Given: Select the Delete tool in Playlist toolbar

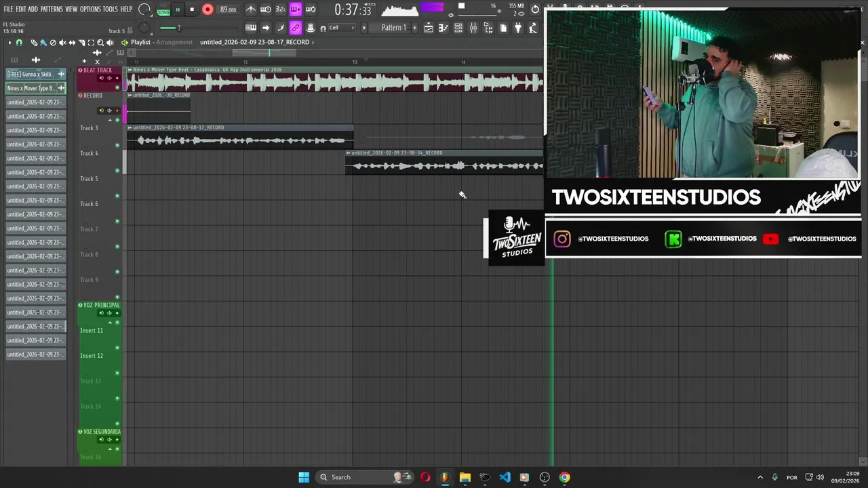Looking at the screenshot, I should (53, 43).
